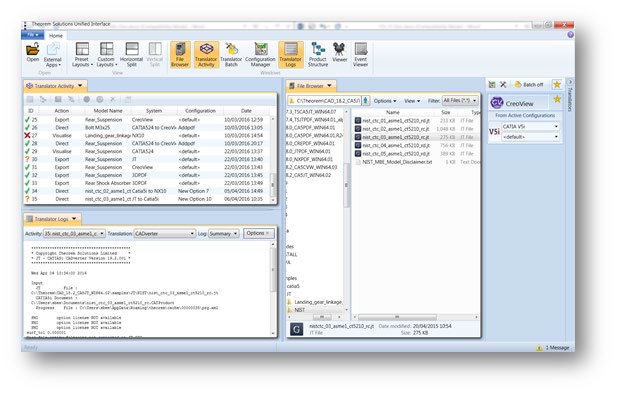Viewport: 617px width, 394px height.
Task: Open the Translator Batch window
Action: tap(231, 55)
